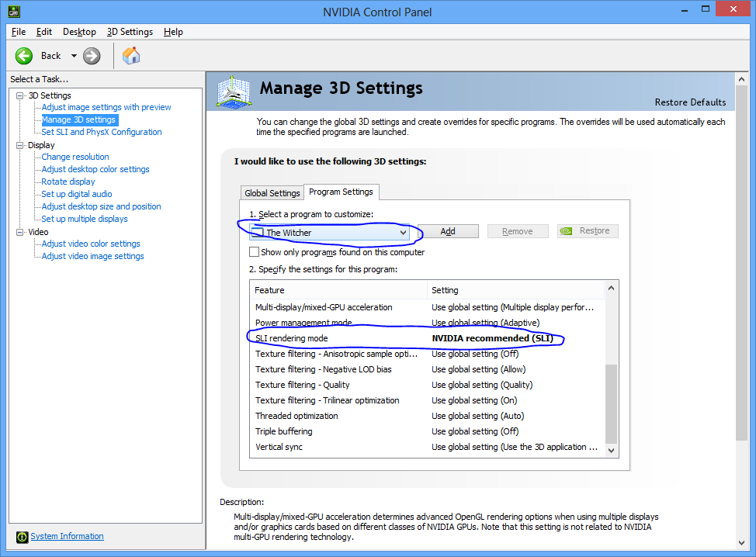This screenshot has width=756, height=557.
Task: Click the main panel scroll-down arrow
Action: pos(741,543)
